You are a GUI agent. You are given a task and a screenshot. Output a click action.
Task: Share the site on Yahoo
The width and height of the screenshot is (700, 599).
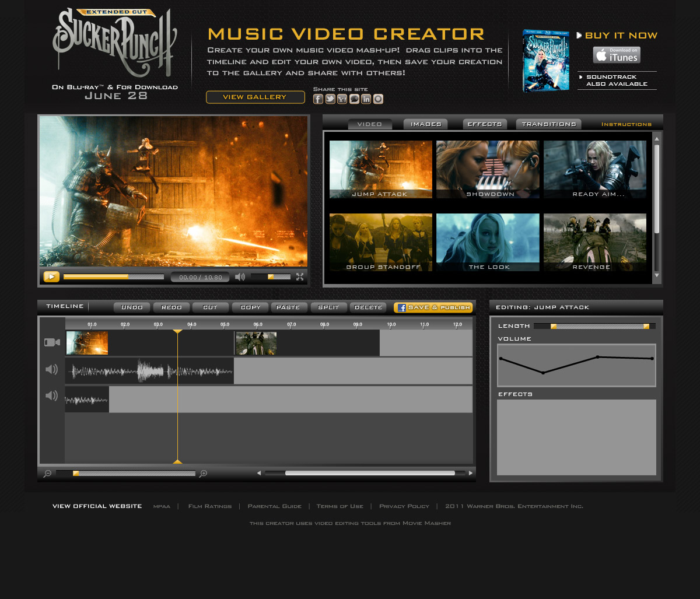pos(342,99)
